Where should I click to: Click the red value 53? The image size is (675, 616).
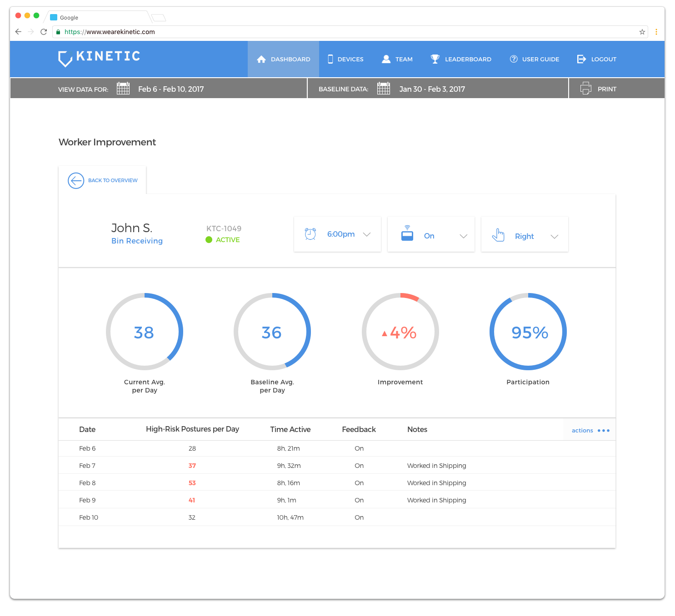point(192,483)
